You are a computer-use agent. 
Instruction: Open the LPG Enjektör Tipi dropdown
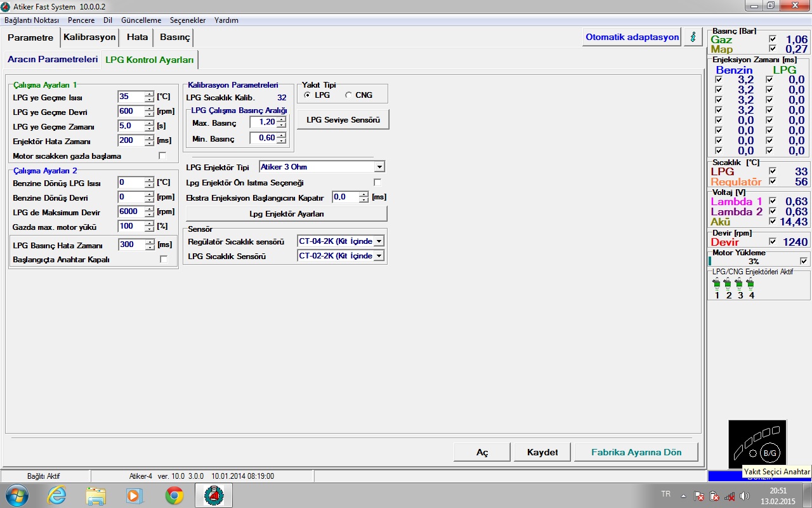[x=379, y=167]
